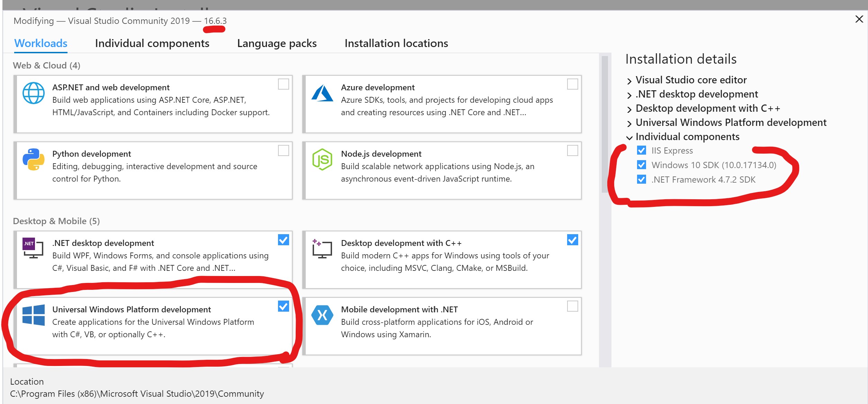Image resolution: width=868 pixels, height=404 pixels.
Task: Click the workloads list vertical scrollbar
Action: coord(605,125)
